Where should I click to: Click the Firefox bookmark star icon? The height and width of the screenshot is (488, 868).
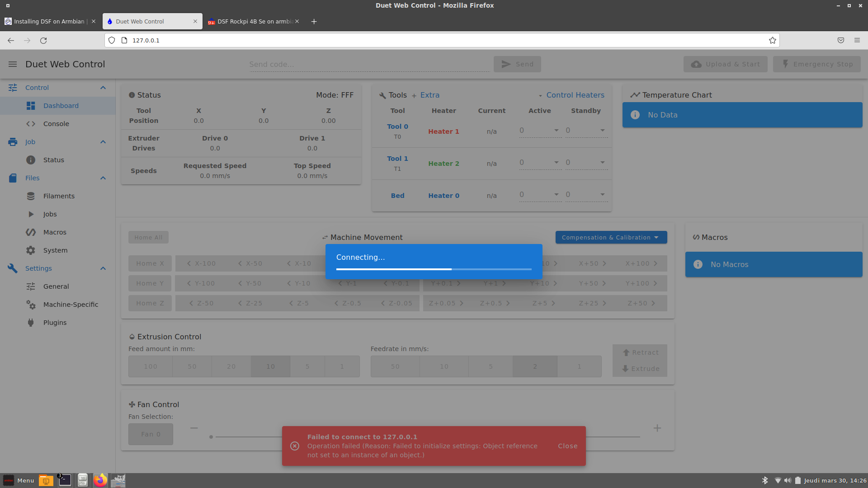[773, 40]
